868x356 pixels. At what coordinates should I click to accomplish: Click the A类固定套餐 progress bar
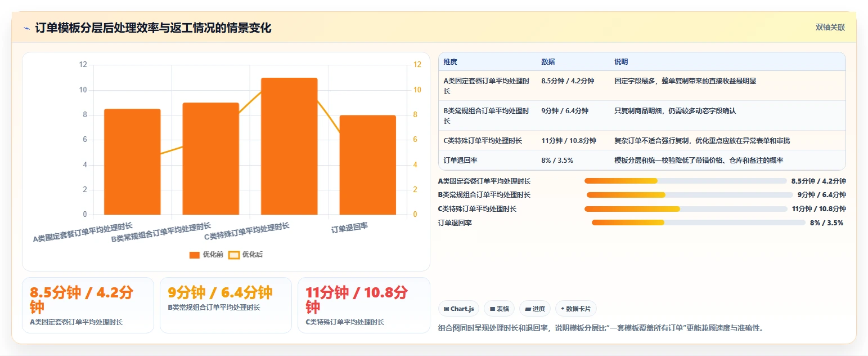tap(685, 181)
